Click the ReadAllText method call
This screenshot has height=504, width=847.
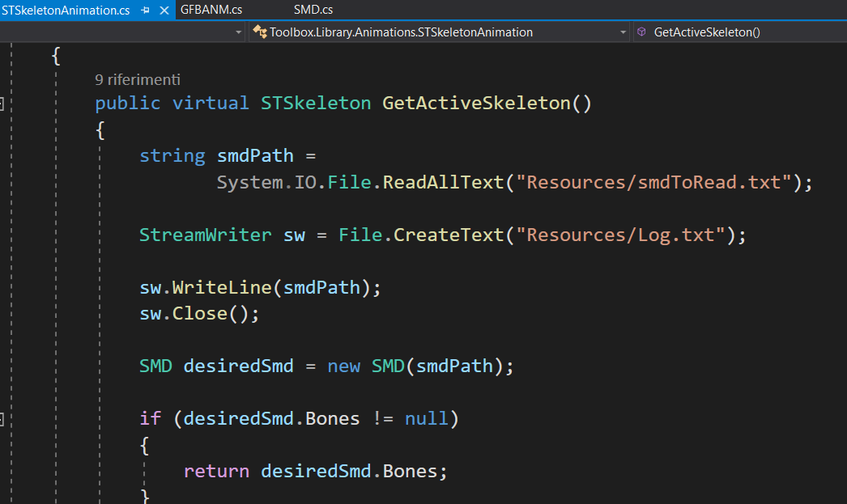coord(443,182)
